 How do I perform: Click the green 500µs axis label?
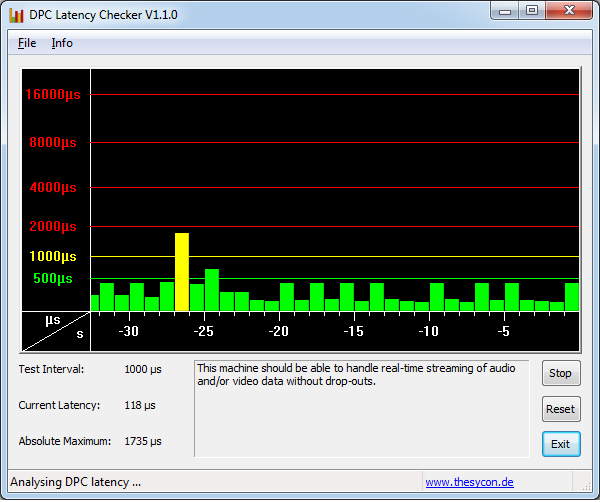coord(53,278)
